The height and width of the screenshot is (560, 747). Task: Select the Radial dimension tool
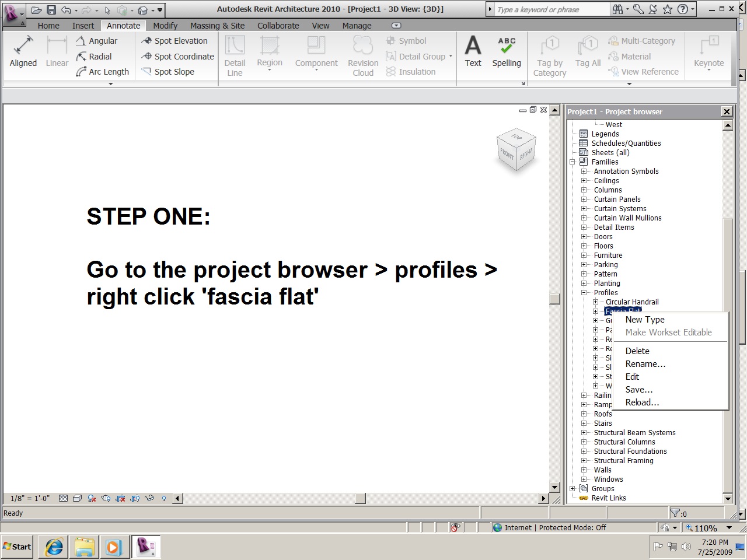point(94,57)
